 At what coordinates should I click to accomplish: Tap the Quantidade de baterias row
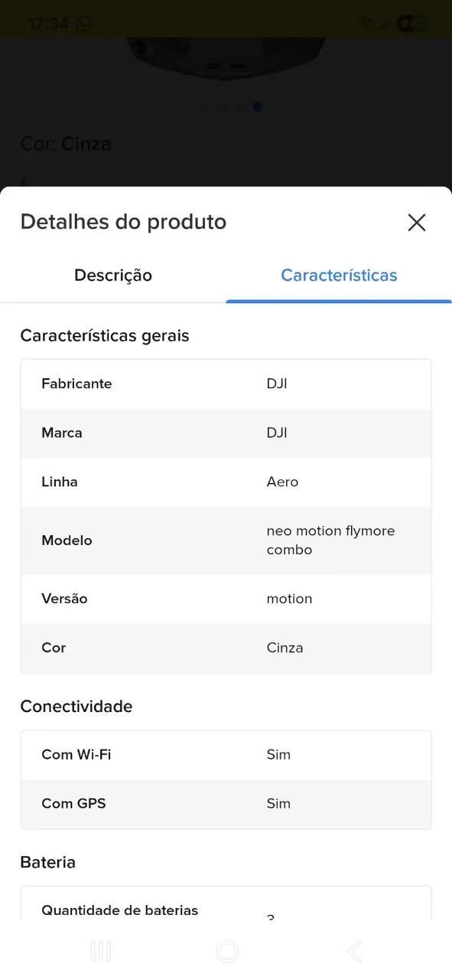click(226, 910)
